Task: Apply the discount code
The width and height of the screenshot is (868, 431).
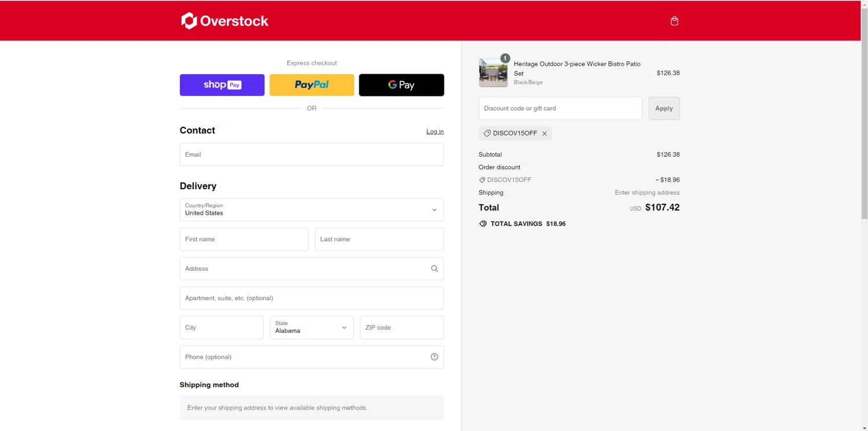Action: 664,108
